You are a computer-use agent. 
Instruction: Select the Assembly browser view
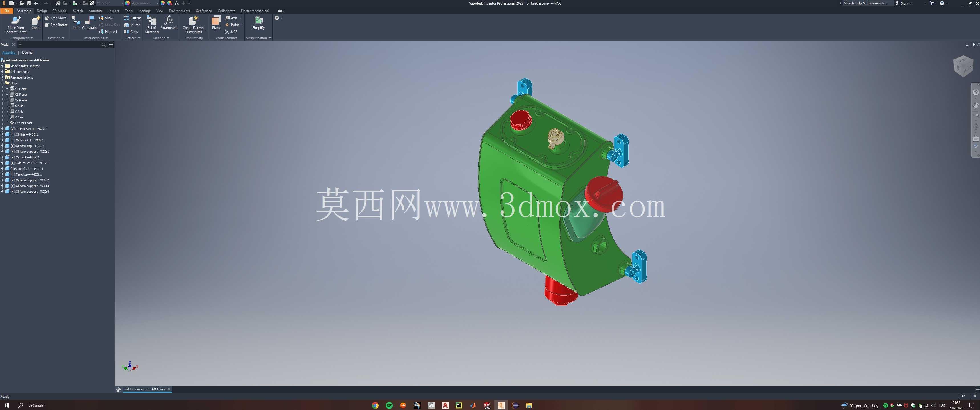pyautogui.click(x=9, y=53)
